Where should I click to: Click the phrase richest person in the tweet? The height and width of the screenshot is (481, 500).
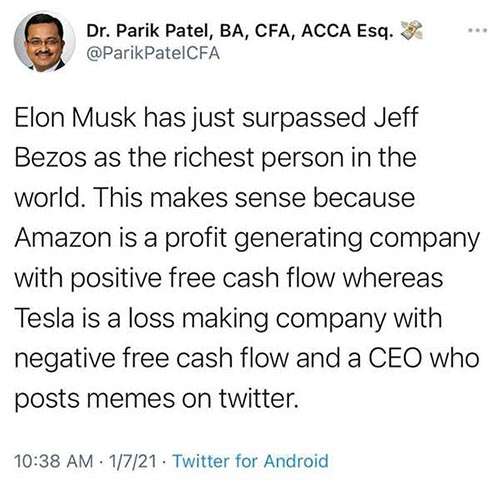(x=258, y=159)
